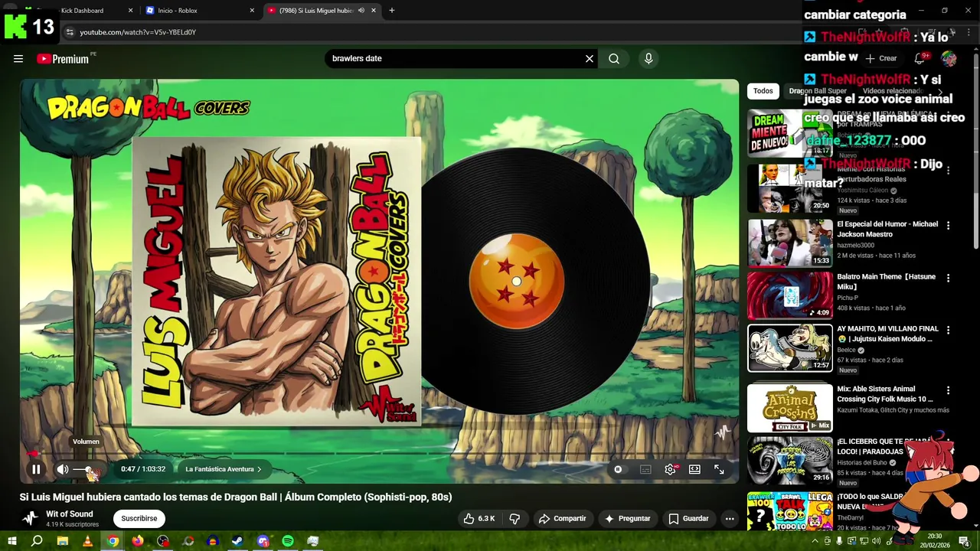The image size is (980, 551).
Task: Run search with the magnifier button
Action: click(614, 59)
